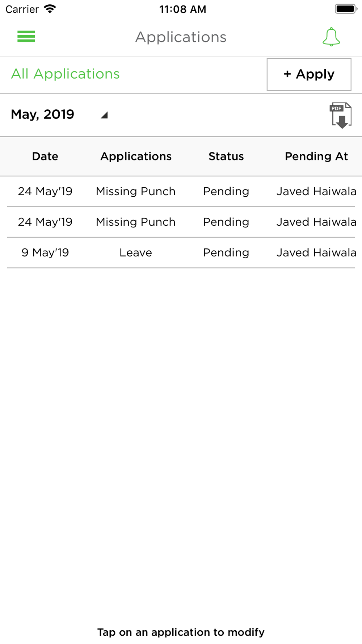
Task: Tap Pending status of the Leave application
Action: click(x=226, y=253)
